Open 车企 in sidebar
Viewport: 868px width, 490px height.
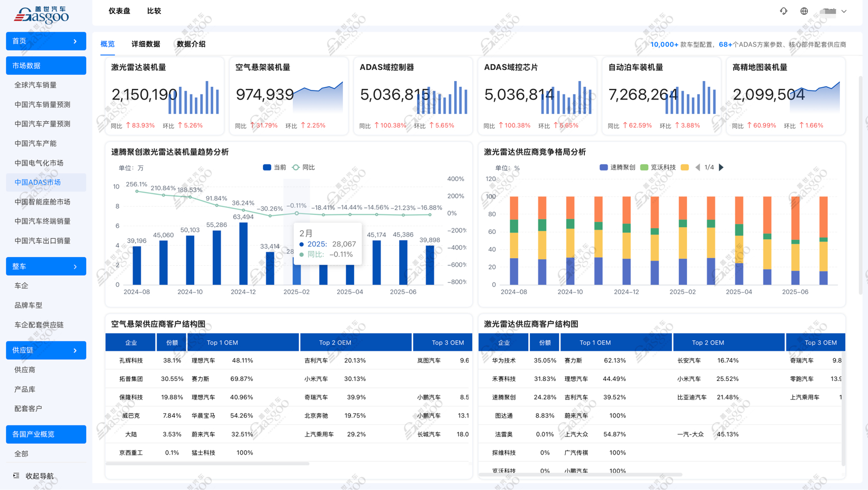pos(21,286)
